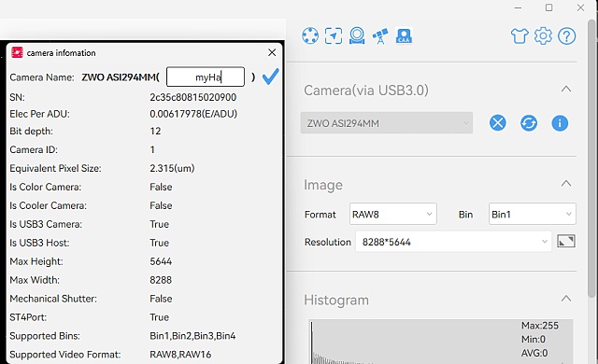Open the settings gear icon
Viewport: 598px width, 364px height.
point(543,36)
